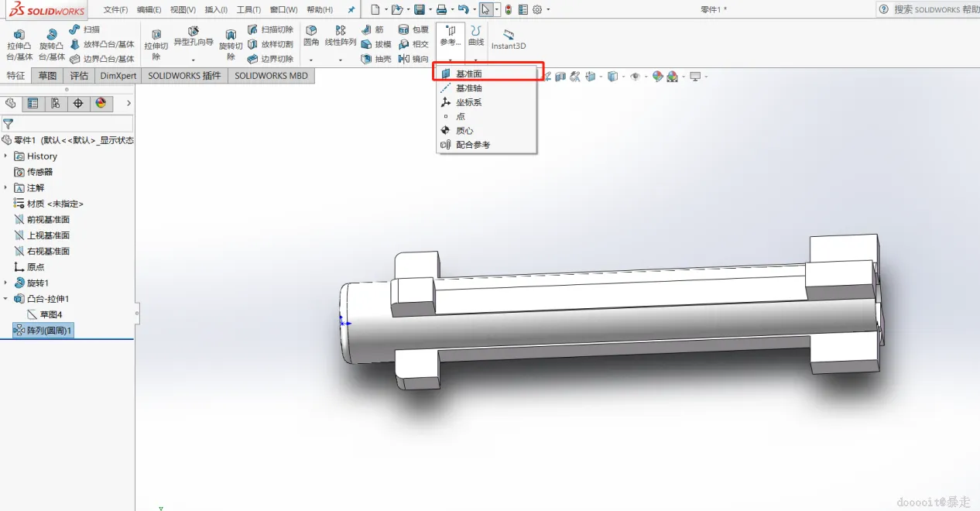This screenshot has width=980, height=511.
Task: Click the Print icon
Action: (441, 9)
